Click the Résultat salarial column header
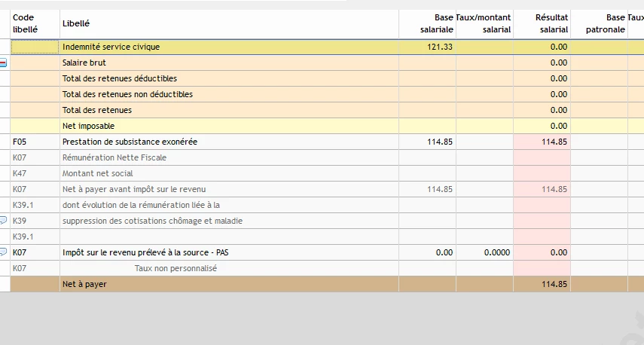Screen dimensions: 644x345 pos(542,23)
